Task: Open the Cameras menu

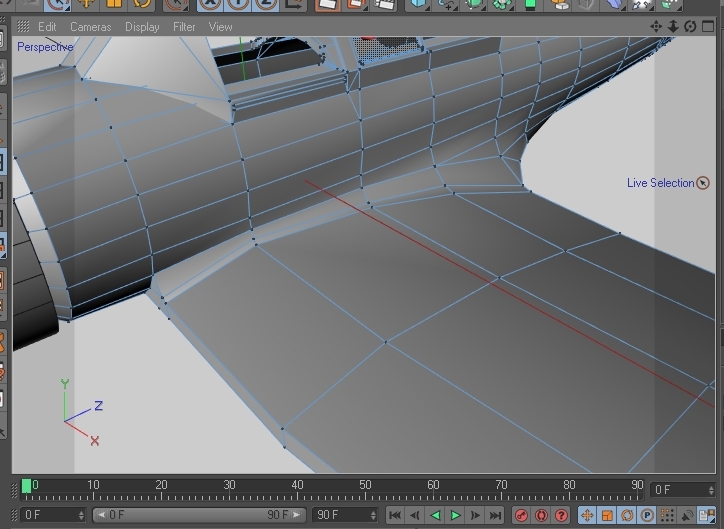Action: tap(90, 27)
